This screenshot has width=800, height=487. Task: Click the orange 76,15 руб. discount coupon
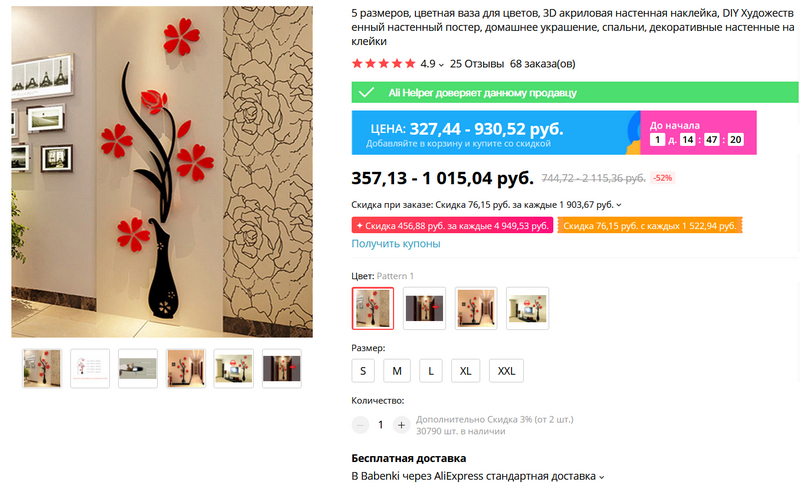[649, 225]
